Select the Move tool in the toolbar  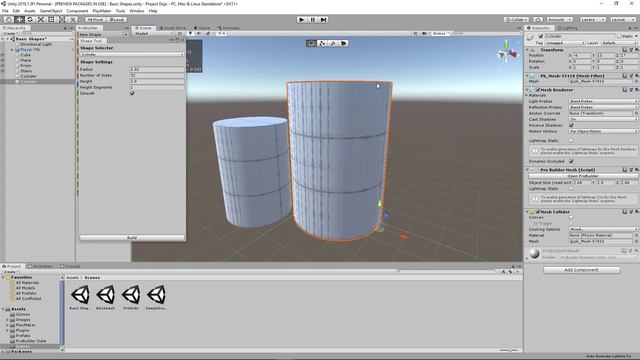tap(19, 19)
